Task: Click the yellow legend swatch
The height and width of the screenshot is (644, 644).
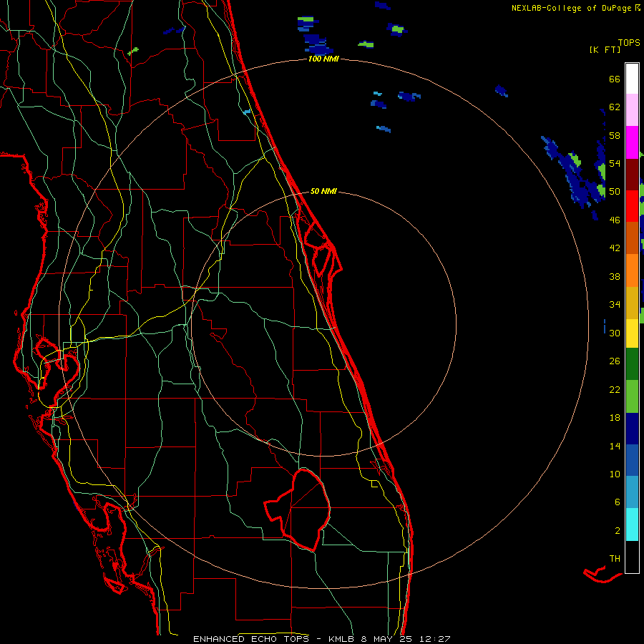Action: tap(632, 333)
